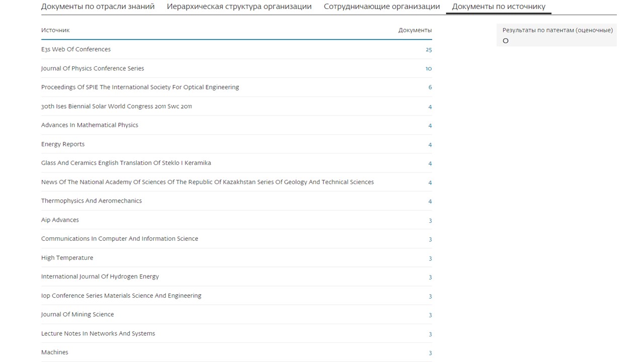The width and height of the screenshot is (644, 362).
Task: Click the Energy Reports document count
Action: [x=430, y=145]
